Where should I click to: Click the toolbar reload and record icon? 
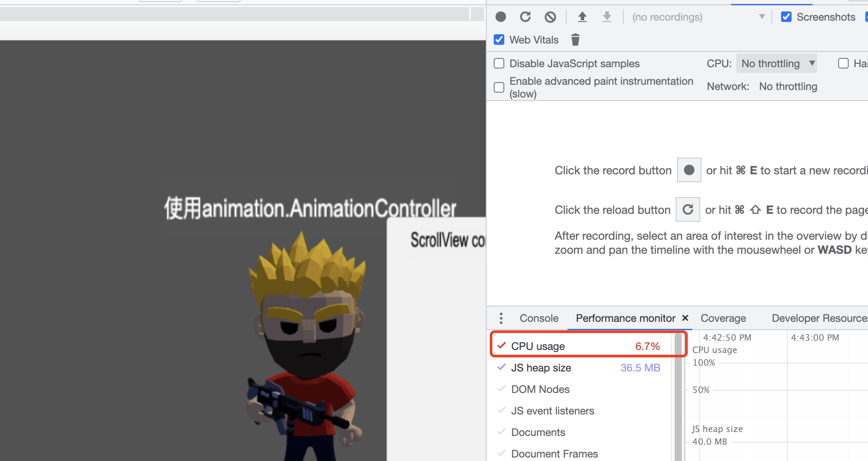click(x=525, y=17)
